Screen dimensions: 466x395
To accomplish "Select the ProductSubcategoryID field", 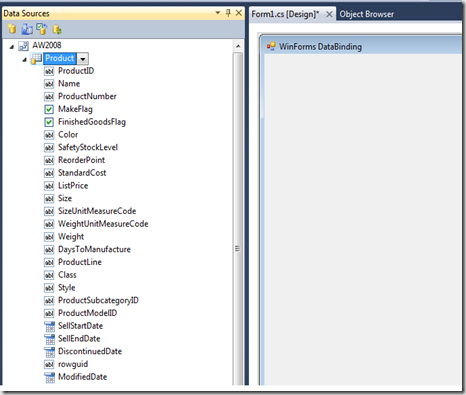I will click(98, 300).
